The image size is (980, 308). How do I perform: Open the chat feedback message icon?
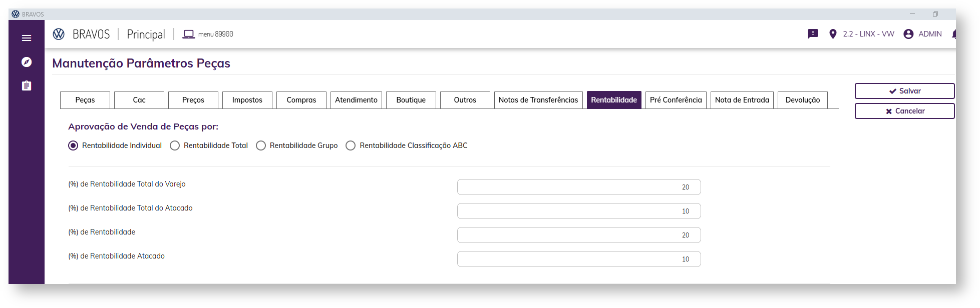coord(813,34)
